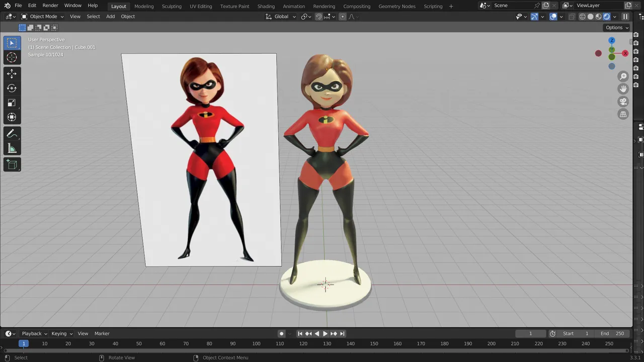Image resolution: width=644 pixels, height=362 pixels.
Task: Jump to the previous keyframe
Action: tap(308, 334)
